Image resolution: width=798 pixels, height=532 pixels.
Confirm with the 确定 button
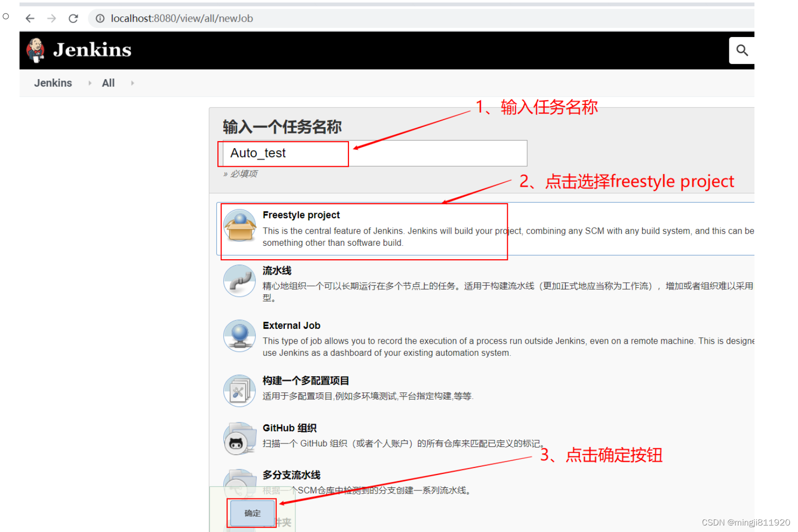pos(252,513)
